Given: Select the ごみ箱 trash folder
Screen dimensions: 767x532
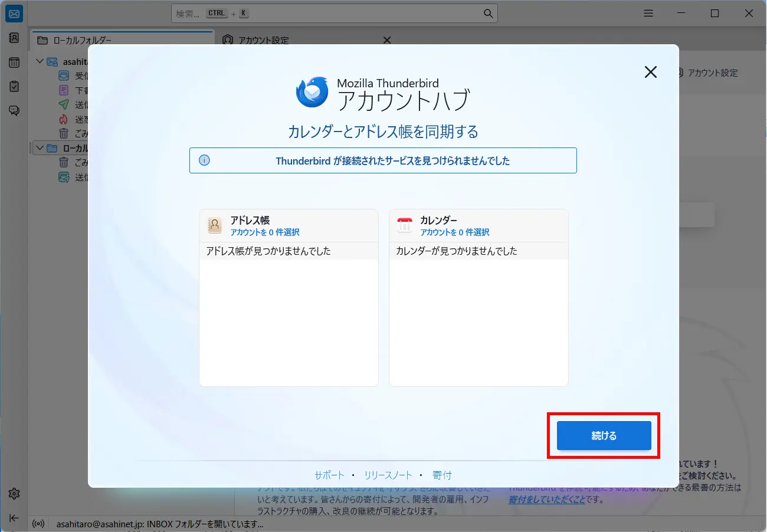Looking at the screenshot, I should pyautogui.click(x=64, y=133).
